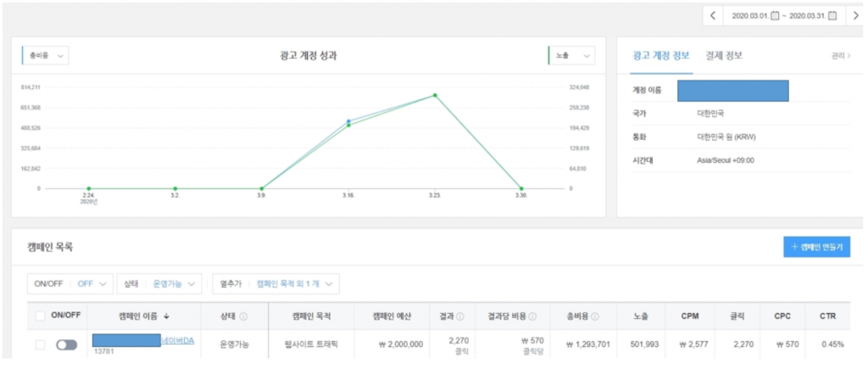The height and width of the screenshot is (375, 868).
Task: Open end date calendar icon
Action: pos(832,15)
